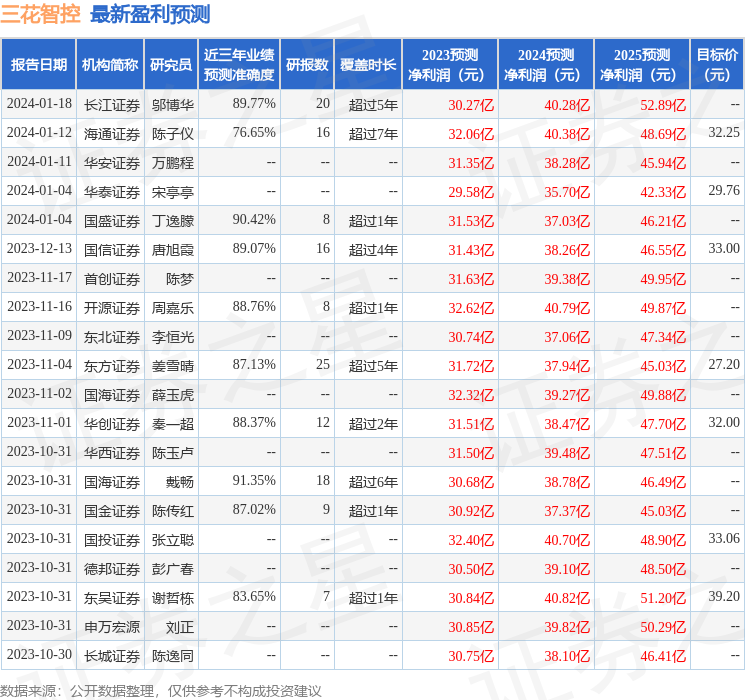This screenshot has width=745, height=700.
Task: Click target price 39.20
Action: (x=724, y=596)
